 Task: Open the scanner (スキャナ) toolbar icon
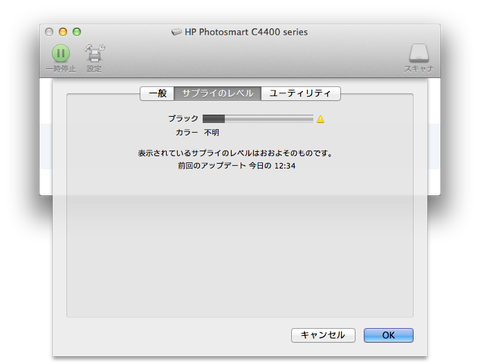tap(419, 53)
